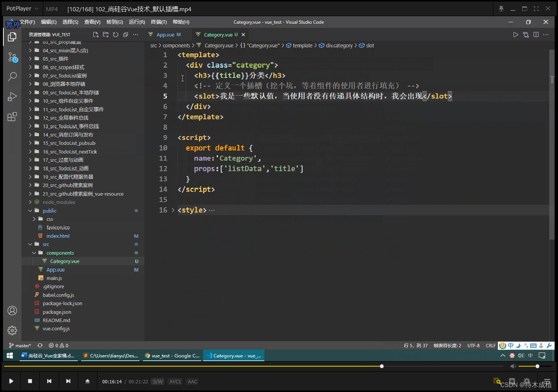This screenshot has height=392, width=558.
Task: Open the Manage gear in activity bar
Action: (12, 330)
